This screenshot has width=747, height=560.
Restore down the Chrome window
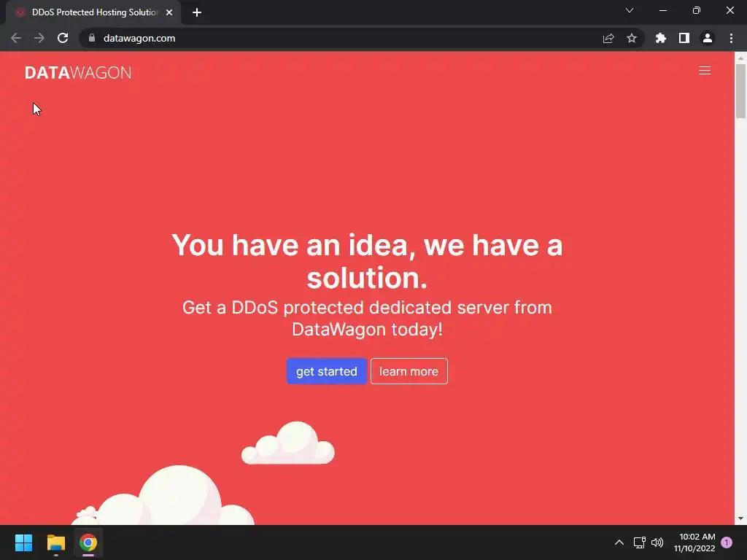tap(696, 10)
